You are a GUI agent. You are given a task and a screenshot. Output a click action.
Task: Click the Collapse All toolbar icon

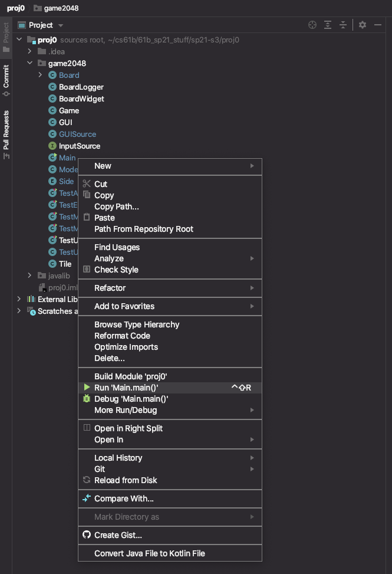click(342, 25)
